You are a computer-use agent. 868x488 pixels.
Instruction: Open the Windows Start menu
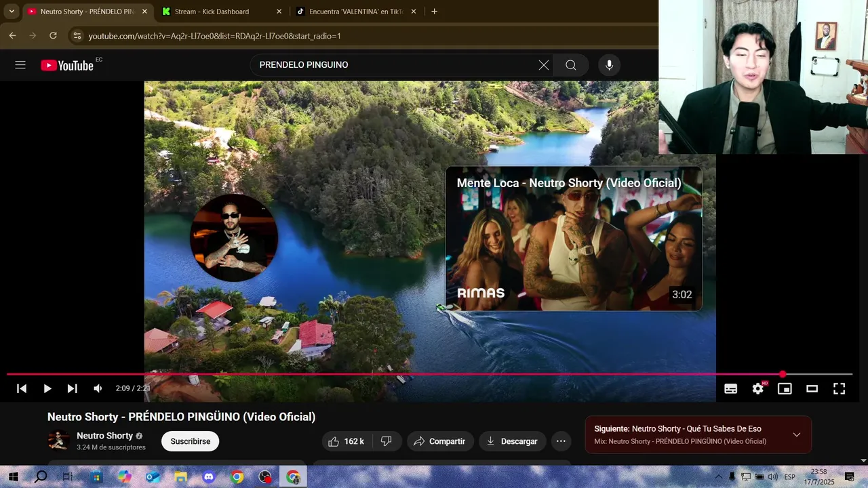[x=13, y=477]
